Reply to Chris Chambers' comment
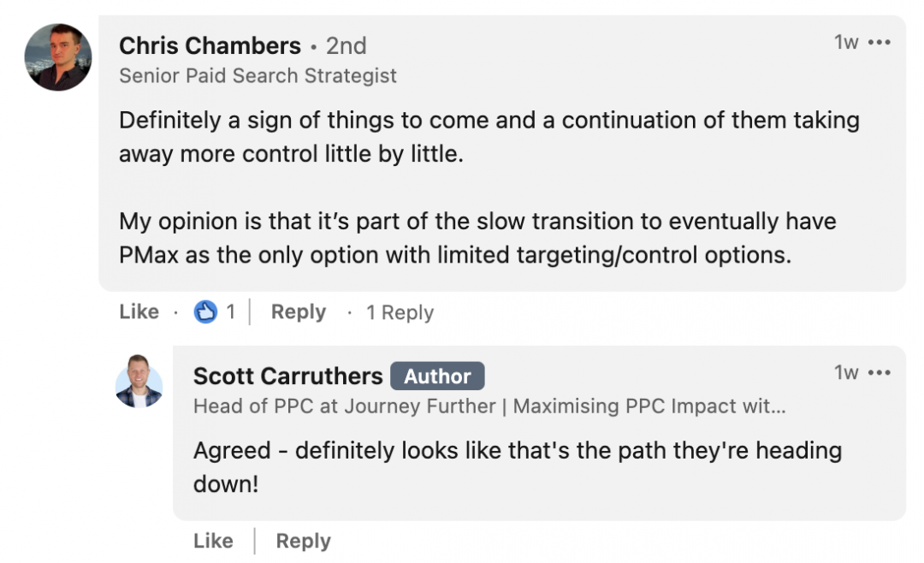 tap(299, 311)
